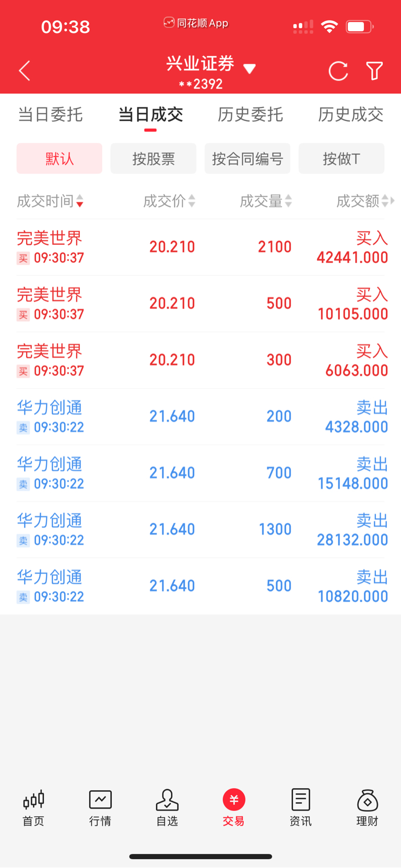
Task: Tap the back arrow icon
Action: click(x=25, y=70)
